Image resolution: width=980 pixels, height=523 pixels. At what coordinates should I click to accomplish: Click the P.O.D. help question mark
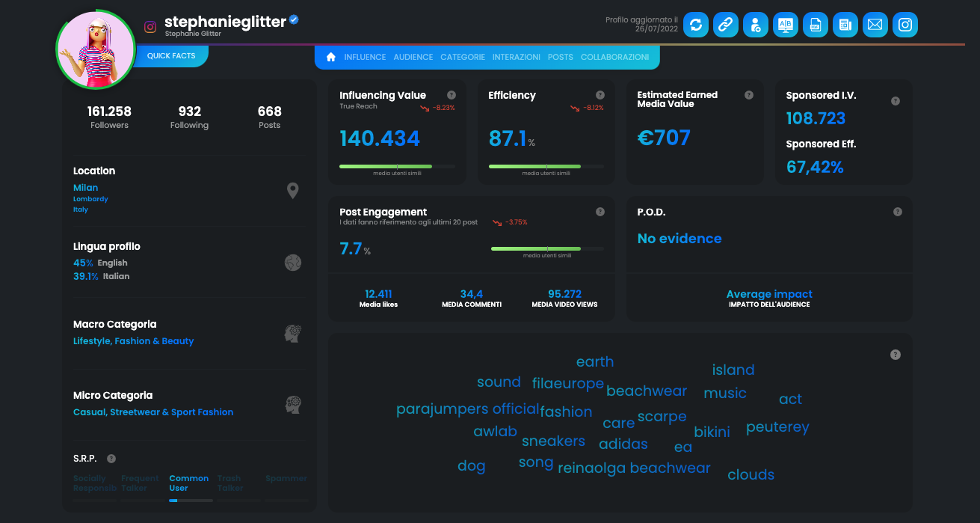pos(898,212)
